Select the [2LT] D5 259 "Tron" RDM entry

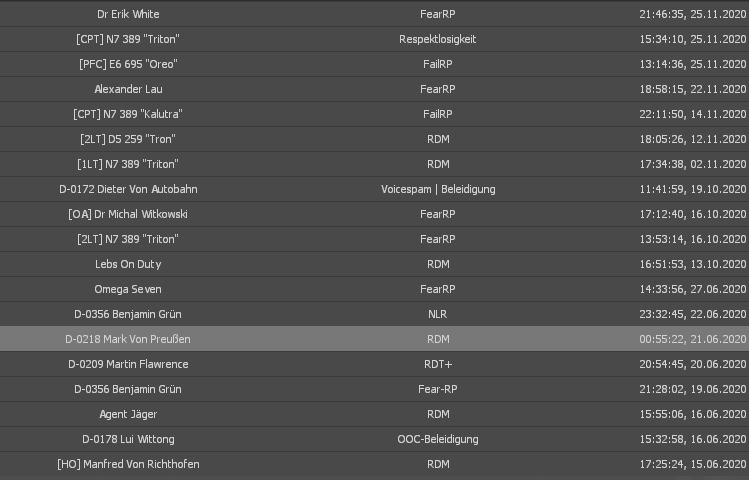tap(374, 139)
